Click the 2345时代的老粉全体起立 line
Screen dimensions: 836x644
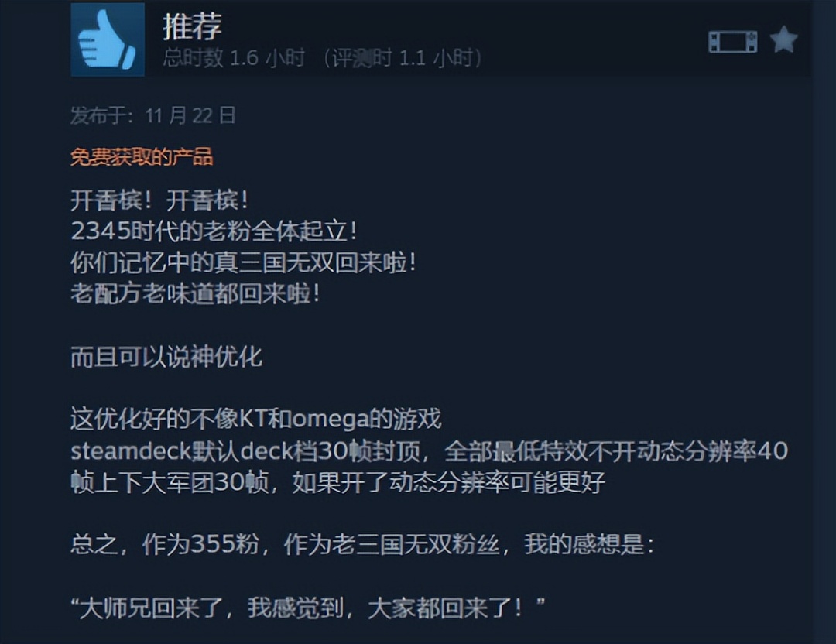pyautogui.click(x=214, y=231)
